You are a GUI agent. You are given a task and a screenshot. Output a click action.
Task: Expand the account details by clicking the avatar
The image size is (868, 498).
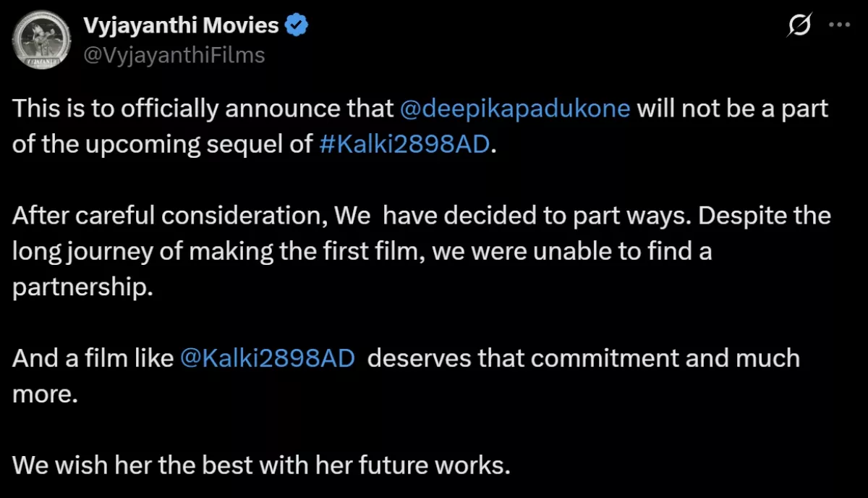click(x=41, y=40)
